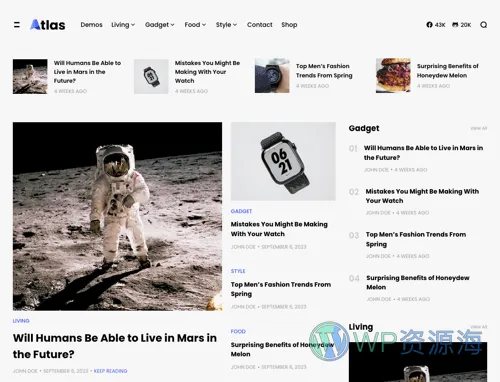Go to the Contact page

(x=260, y=25)
